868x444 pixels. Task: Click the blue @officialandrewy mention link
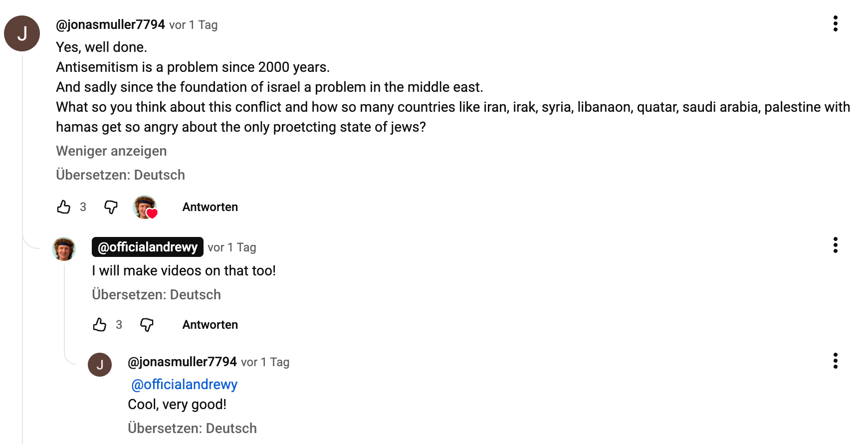(x=184, y=385)
